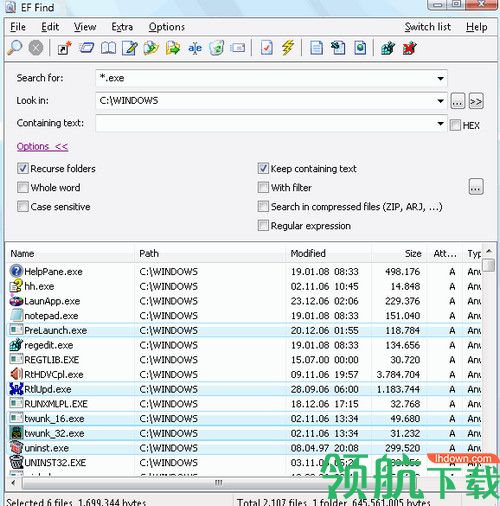Collapse options via Options << link
This screenshot has width=500, height=506.
coord(42,146)
